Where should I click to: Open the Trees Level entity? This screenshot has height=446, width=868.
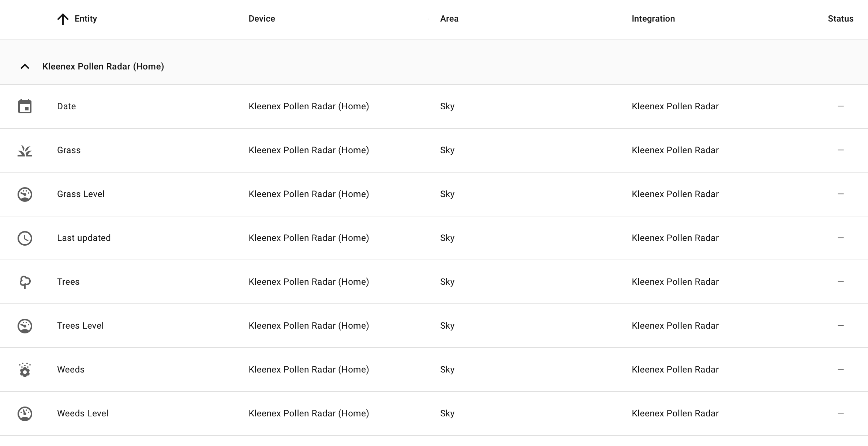(x=80, y=326)
